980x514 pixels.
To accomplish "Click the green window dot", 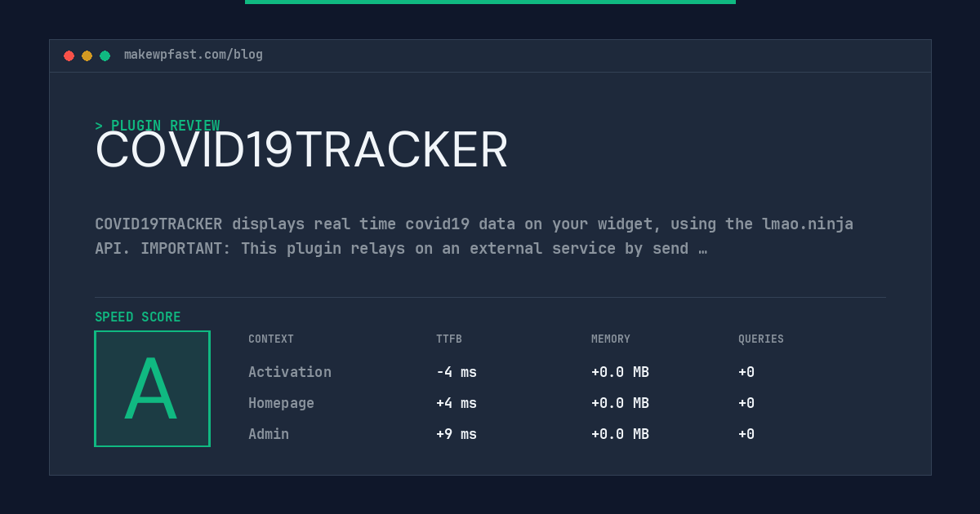I will tap(105, 55).
